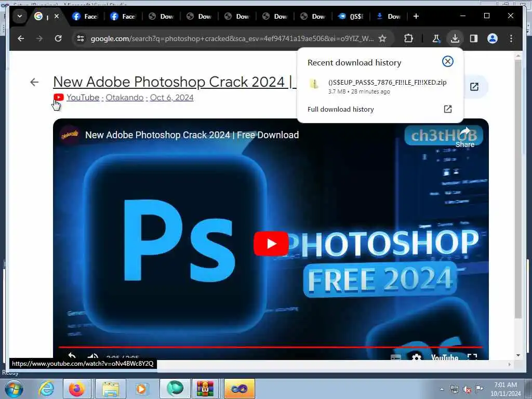Click the YouTube source link

(x=83, y=97)
